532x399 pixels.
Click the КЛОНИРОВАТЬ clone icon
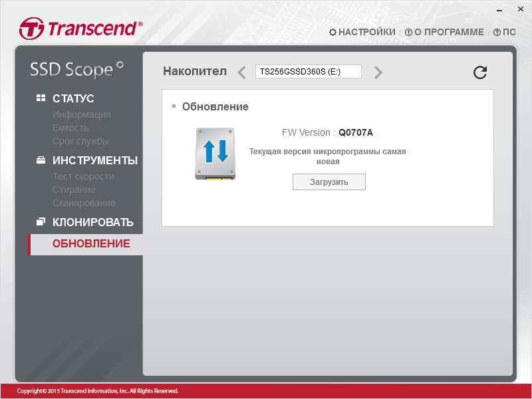point(41,221)
